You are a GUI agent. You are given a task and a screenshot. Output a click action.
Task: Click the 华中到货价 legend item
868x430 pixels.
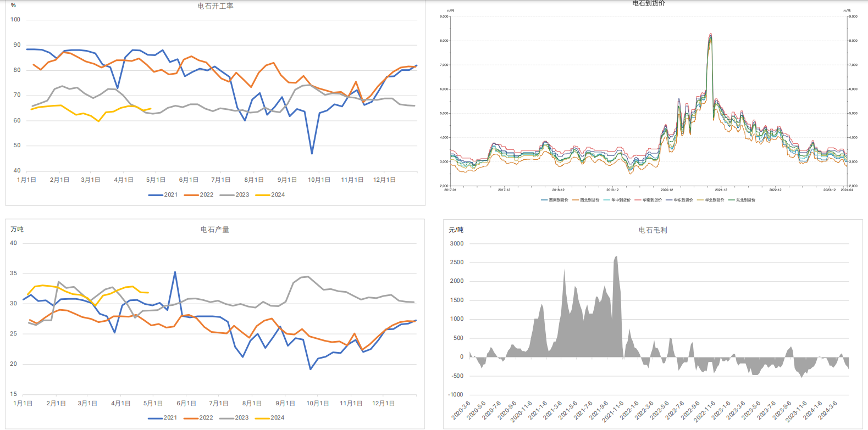617,200
